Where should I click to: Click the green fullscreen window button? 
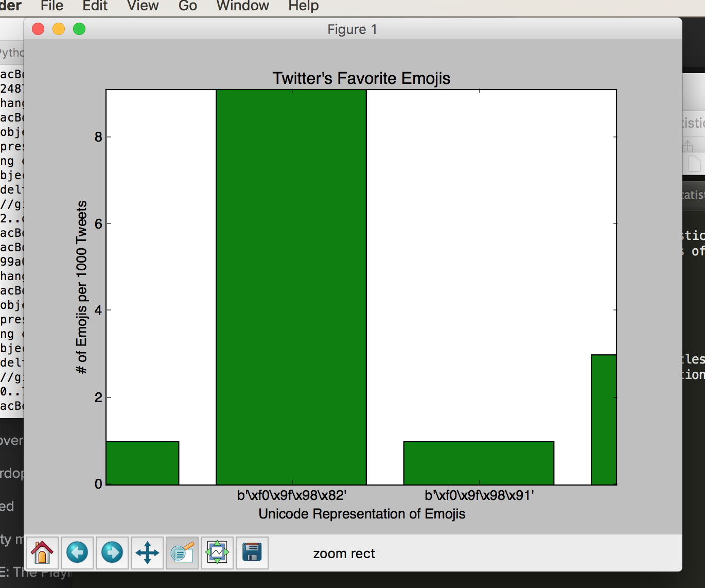80,29
